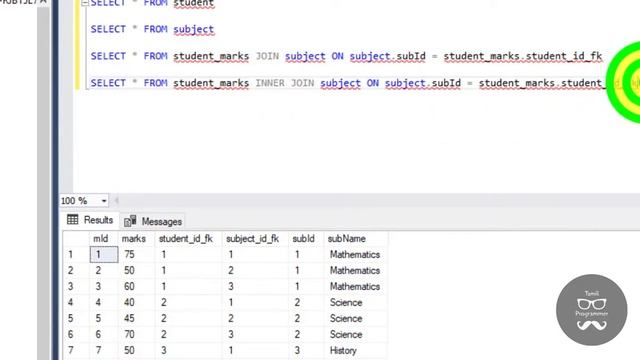
Task: Select the student_id_fk column header
Action: tap(188, 239)
